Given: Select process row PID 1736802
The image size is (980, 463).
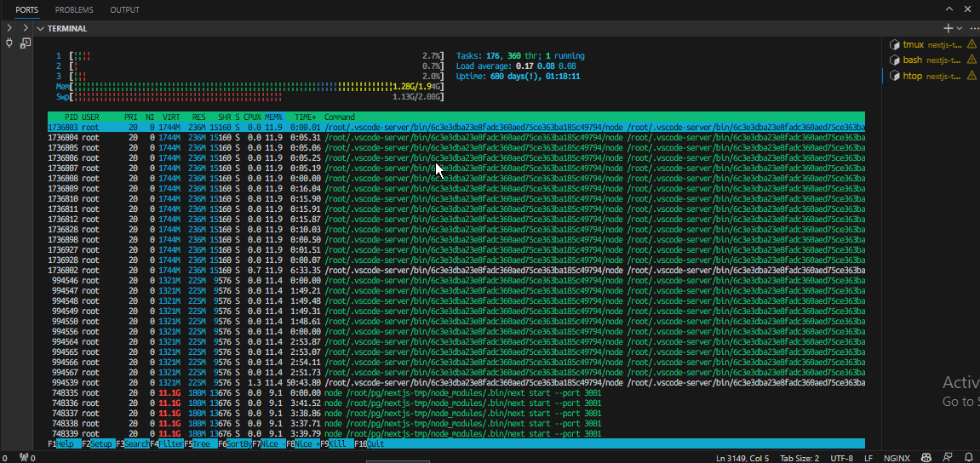Looking at the screenshot, I should (x=456, y=270).
